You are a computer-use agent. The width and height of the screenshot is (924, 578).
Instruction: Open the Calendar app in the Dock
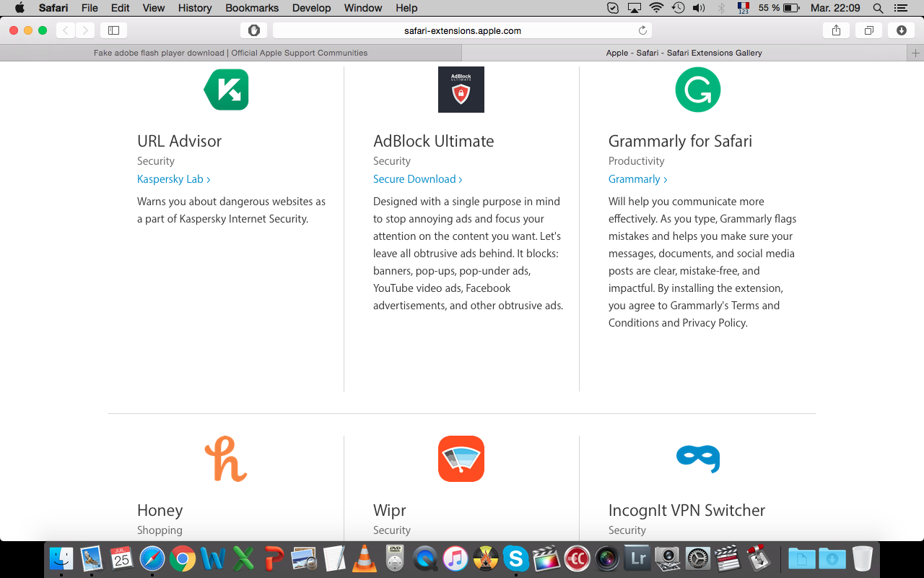[x=121, y=558]
